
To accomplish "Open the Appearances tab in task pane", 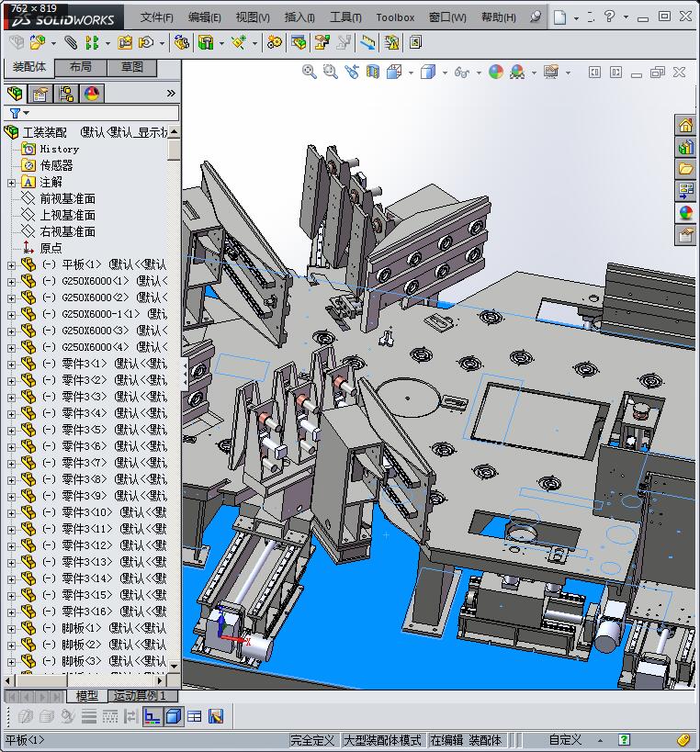I will pos(685,213).
